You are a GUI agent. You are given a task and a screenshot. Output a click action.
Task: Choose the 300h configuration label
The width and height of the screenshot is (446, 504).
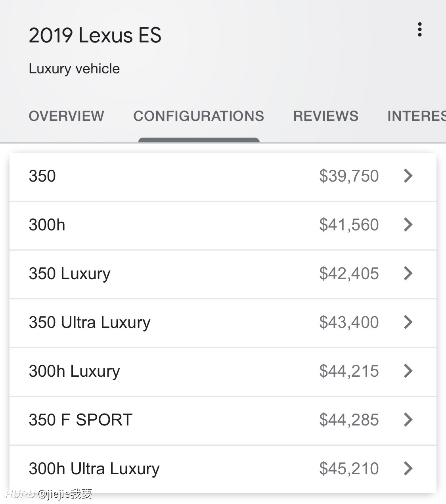47,225
